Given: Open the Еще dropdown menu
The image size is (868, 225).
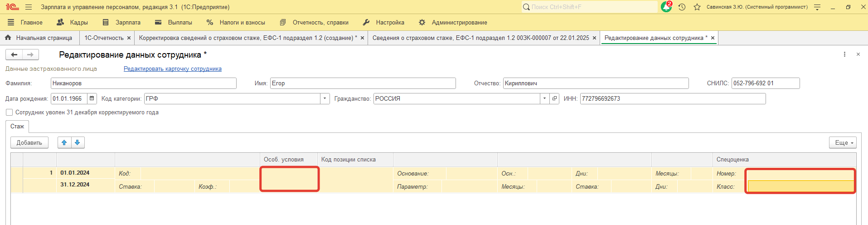Looking at the screenshot, I should pos(842,142).
